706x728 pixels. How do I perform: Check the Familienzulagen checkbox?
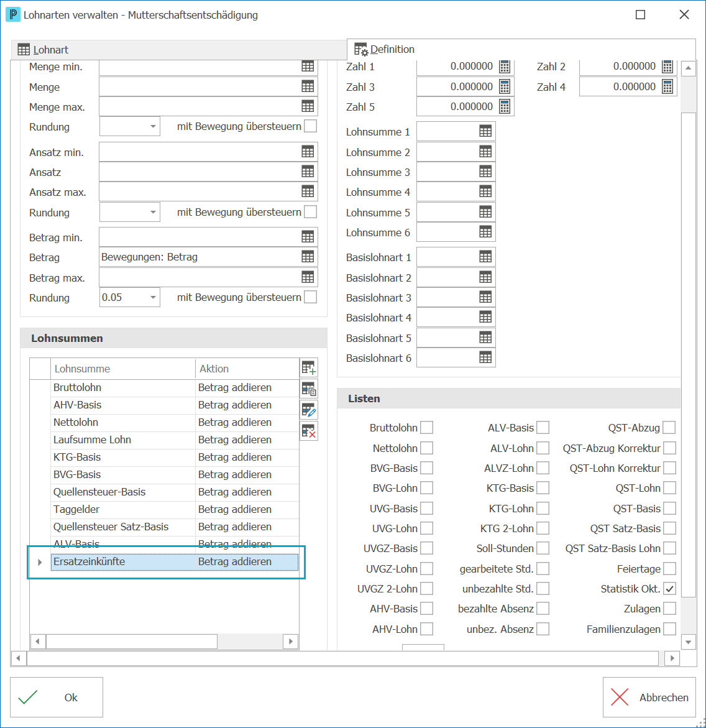(669, 629)
